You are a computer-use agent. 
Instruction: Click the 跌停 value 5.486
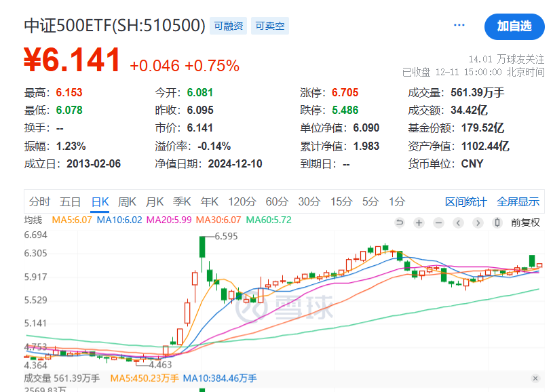click(x=345, y=111)
